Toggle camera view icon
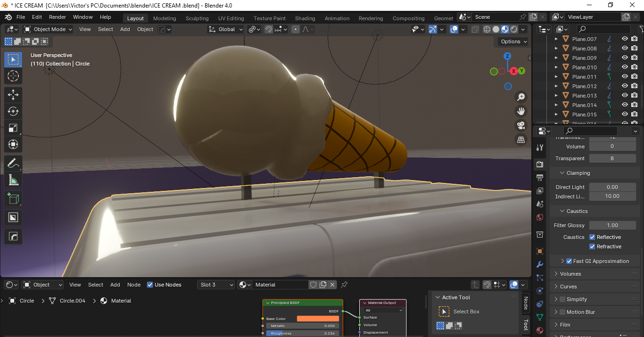644x337 pixels. 521,125
